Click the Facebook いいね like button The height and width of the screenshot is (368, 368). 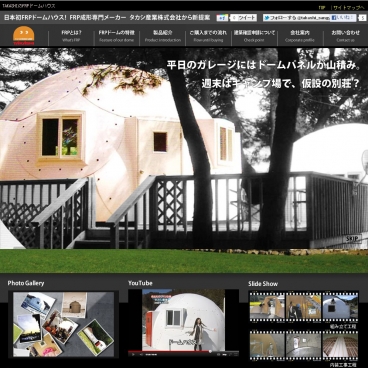[343, 18]
